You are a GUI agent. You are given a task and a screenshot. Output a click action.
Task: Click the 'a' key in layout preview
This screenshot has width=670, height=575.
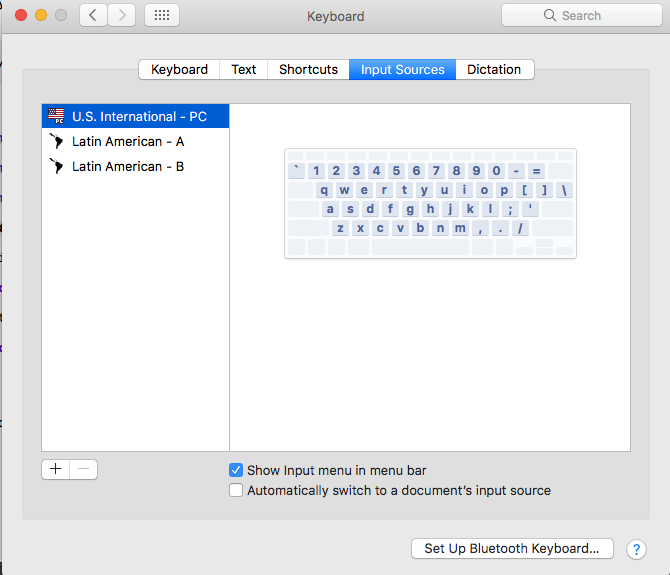click(x=330, y=209)
